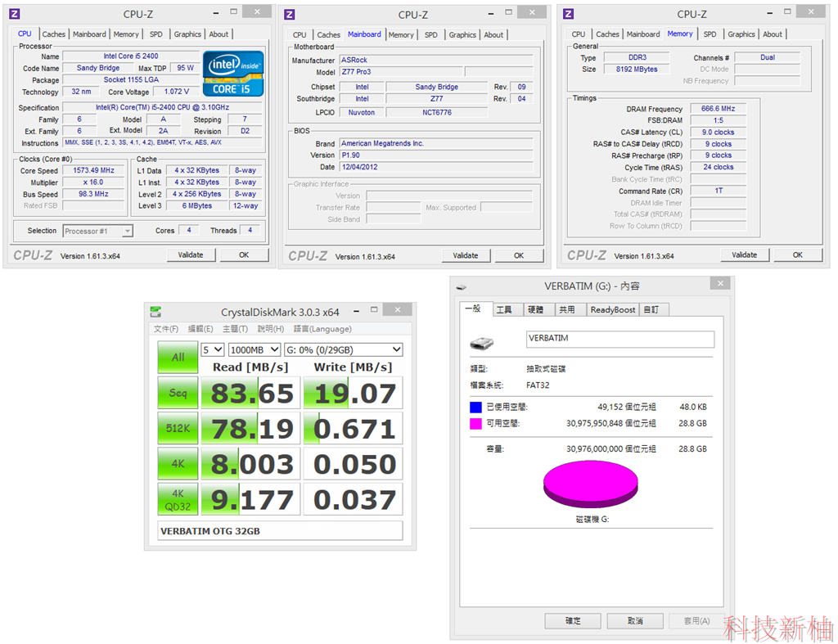Screen dimensions: 838x644
Task: Expand the G: drive selection dropdown
Action: [x=343, y=349]
